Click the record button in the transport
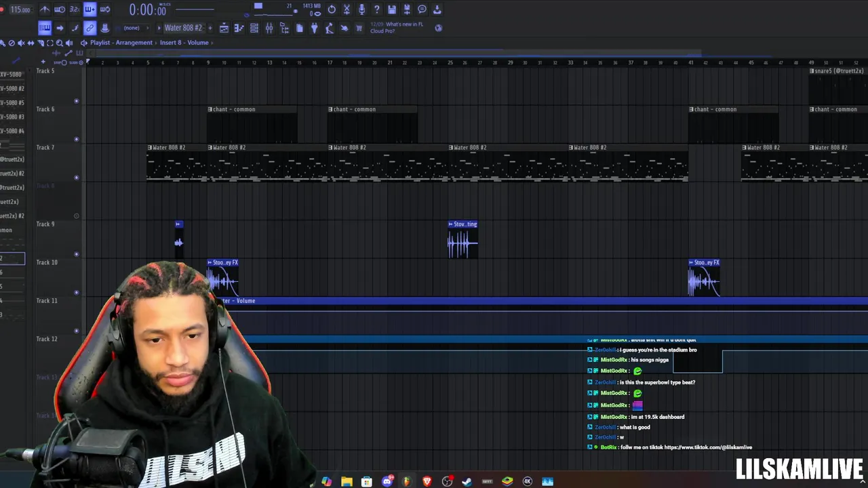The image size is (868, 488). [x=2, y=9]
